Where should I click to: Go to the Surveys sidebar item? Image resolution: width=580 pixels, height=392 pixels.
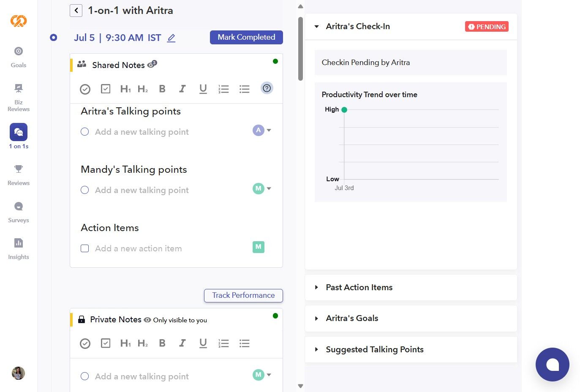click(19, 212)
